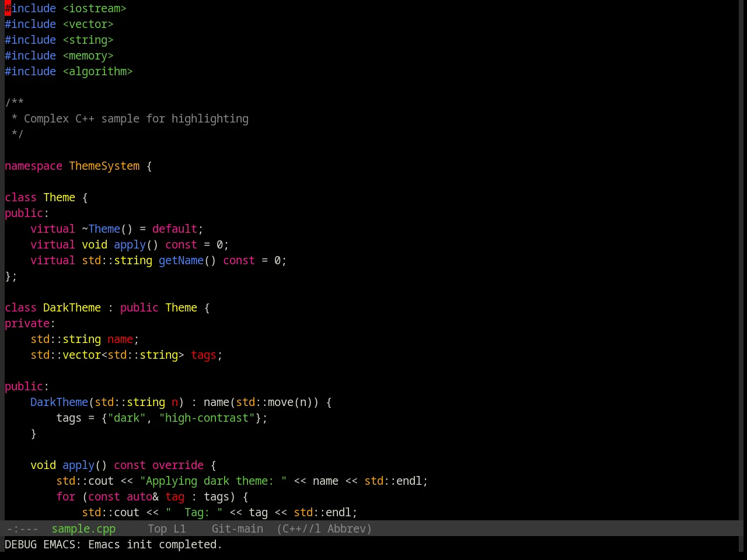Click the sample.cpp buffer name in mode line
This screenshot has width=747, height=560.
83,528
